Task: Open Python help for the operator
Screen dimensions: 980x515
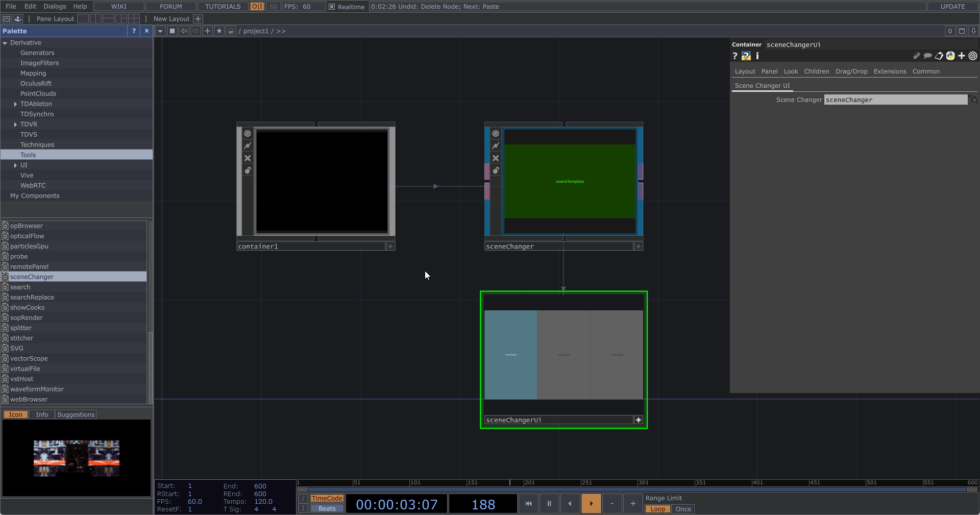Action: pos(746,56)
